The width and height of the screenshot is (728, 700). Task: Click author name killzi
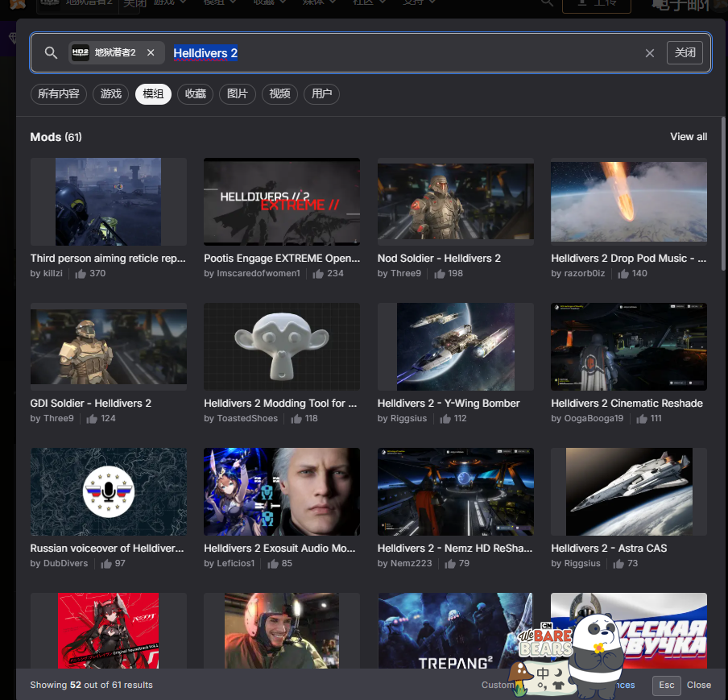[x=52, y=274]
